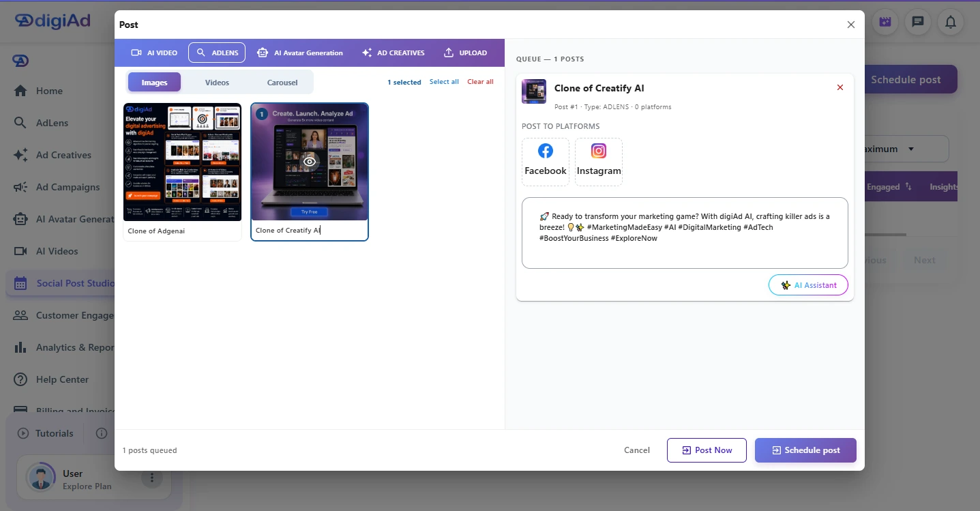This screenshot has height=511, width=980.
Task: Click the 1 selected counter text
Action: (x=404, y=83)
